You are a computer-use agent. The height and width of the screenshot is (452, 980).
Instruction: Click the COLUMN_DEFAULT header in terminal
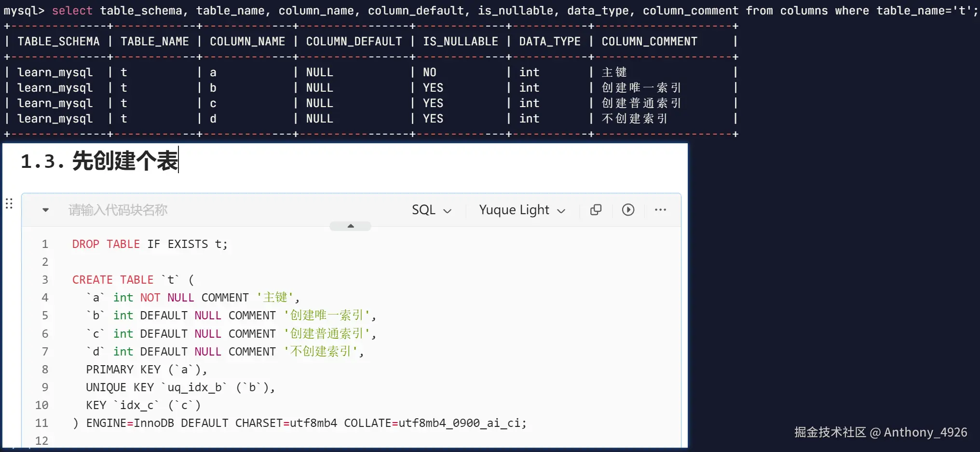click(354, 41)
